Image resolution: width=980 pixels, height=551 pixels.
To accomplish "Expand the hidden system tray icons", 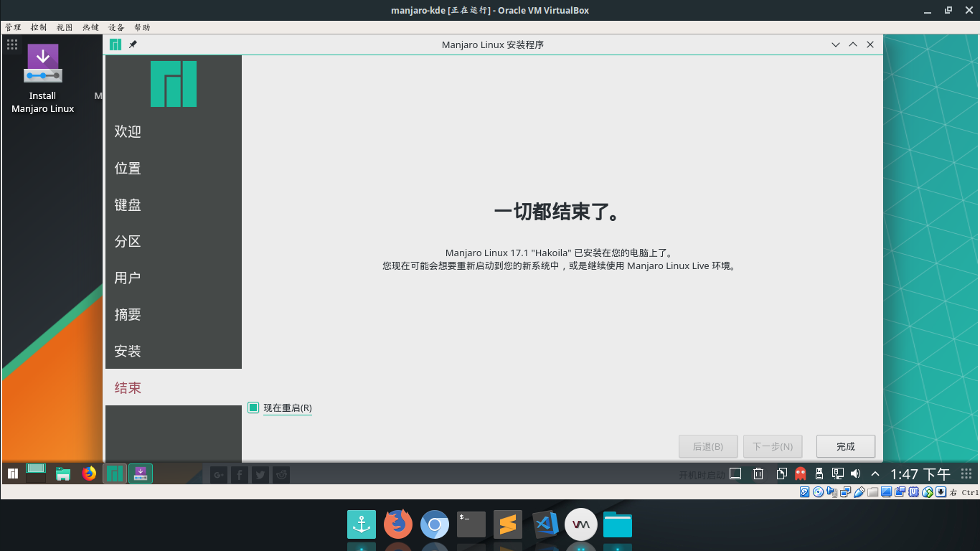I will click(875, 474).
